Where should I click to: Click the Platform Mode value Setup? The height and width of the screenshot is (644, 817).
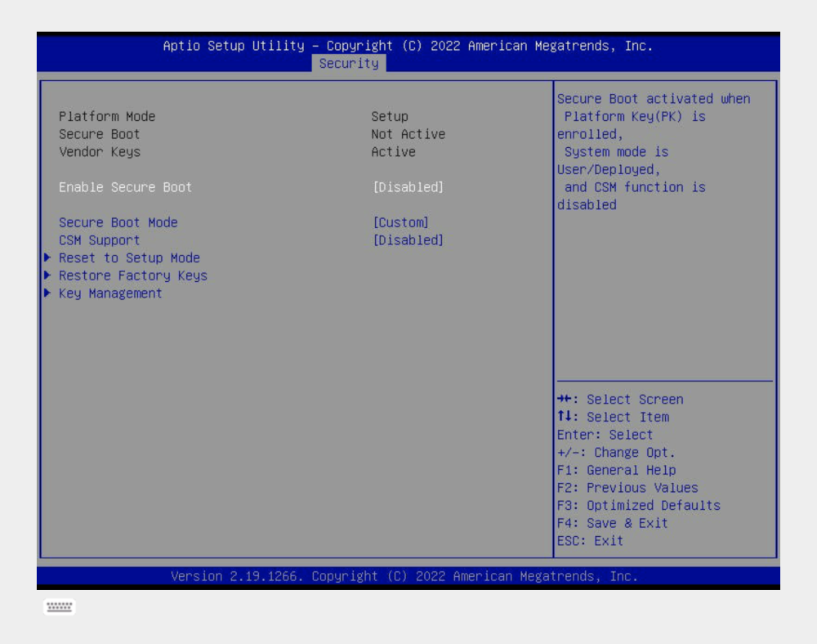pyautogui.click(x=390, y=116)
